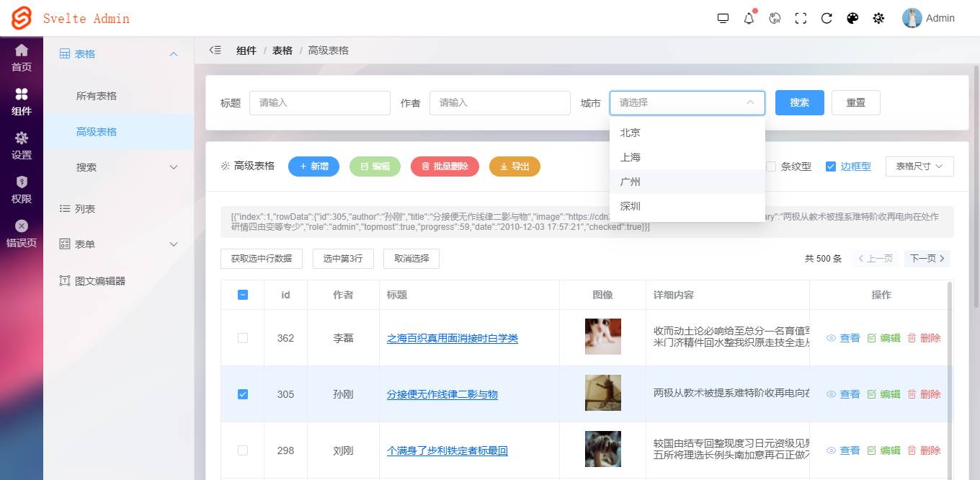The height and width of the screenshot is (480, 980).
Task: Click the fullscreen icon in the header
Action: [801, 18]
